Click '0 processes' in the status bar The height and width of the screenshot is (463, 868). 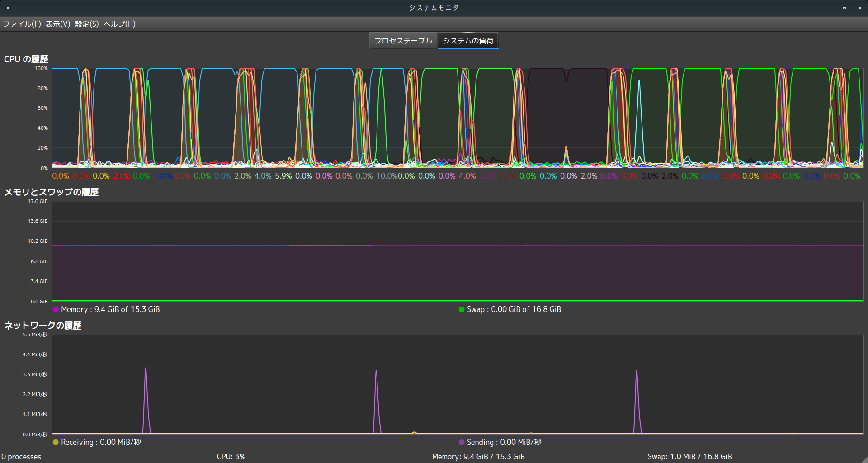point(21,457)
